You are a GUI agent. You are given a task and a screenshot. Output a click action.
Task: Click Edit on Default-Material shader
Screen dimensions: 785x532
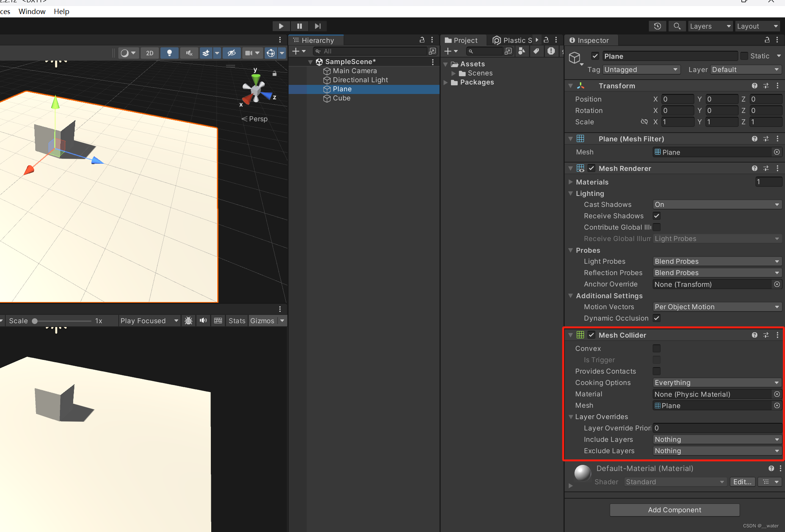click(742, 482)
